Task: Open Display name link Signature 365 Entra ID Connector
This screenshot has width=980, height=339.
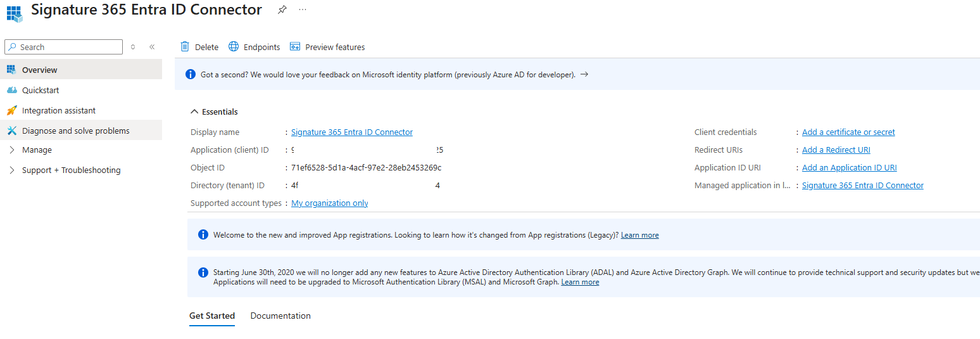Action: [352, 132]
